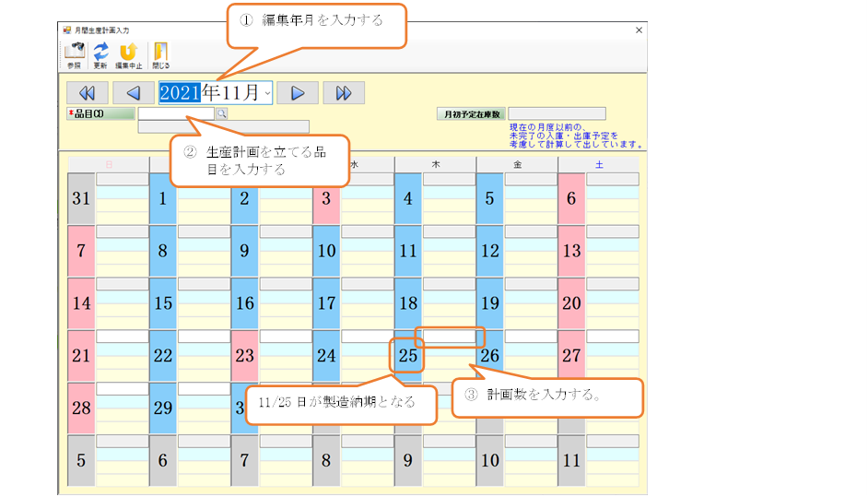The height and width of the screenshot is (497, 868).
Task: Select the day 25 calendar cell
Action: coord(408,356)
